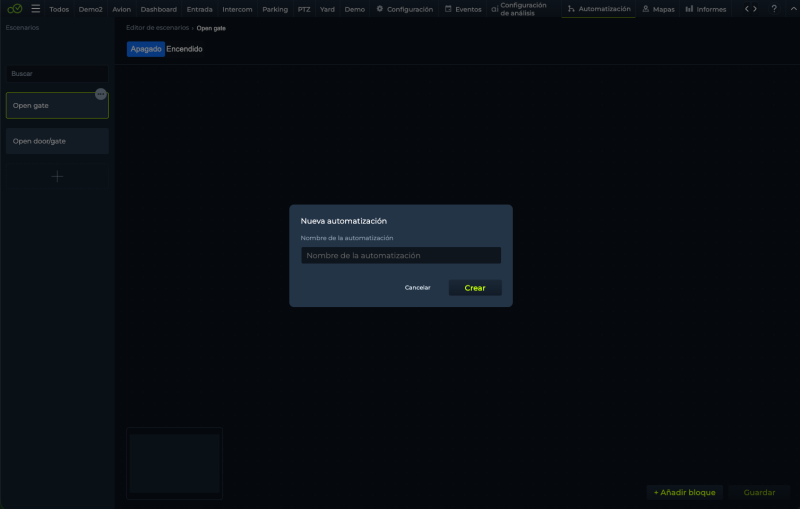Click the minimap thumbnail in the editor
Image resolution: width=800 pixels, height=509 pixels.
(x=174, y=464)
